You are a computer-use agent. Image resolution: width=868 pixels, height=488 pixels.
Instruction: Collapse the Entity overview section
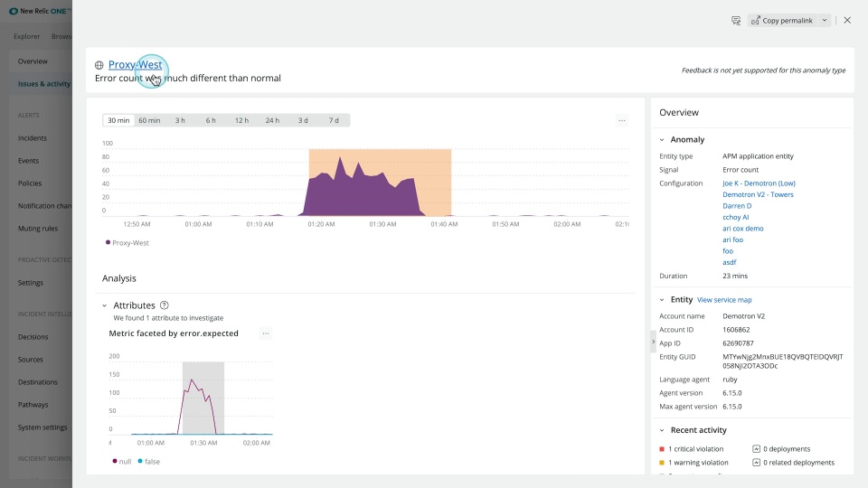coord(662,300)
